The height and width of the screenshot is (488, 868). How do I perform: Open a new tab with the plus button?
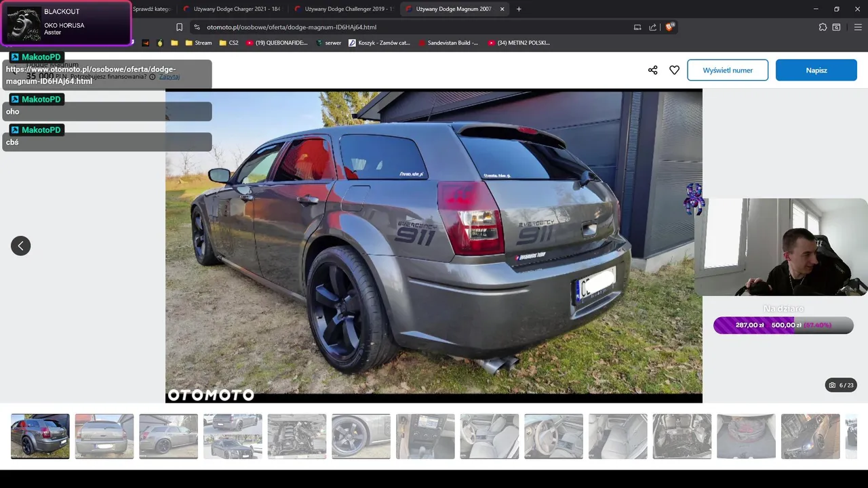(x=519, y=9)
